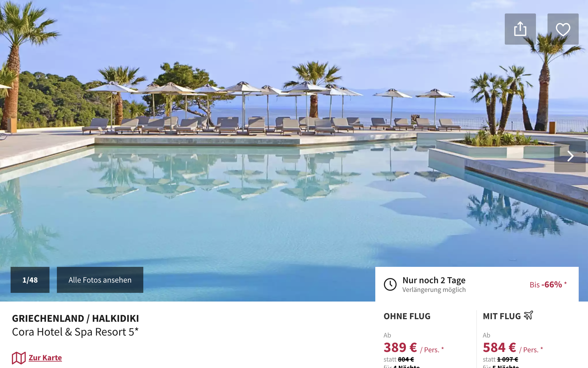Click the 'GRIECHENLAND / HALKIDIKI' heading

click(76, 318)
